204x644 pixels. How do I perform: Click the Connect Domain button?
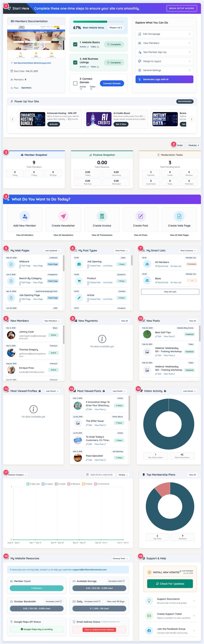pyautogui.click(x=112, y=83)
